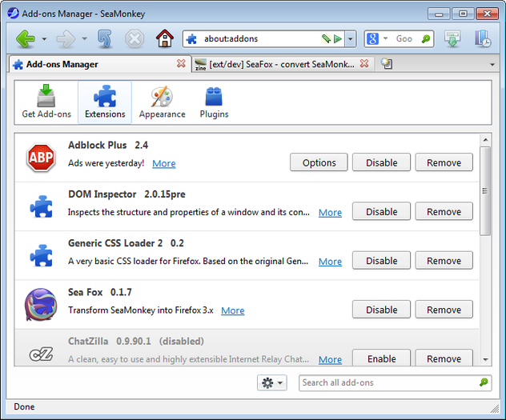Open the Appearance category

pyautogui.click(x=162, y=102)
